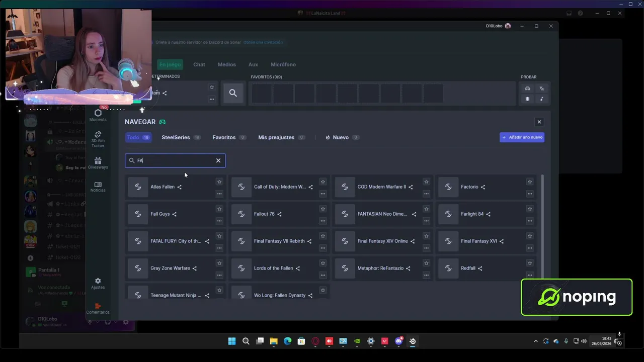Open more options for Factorio

[x=530, y=194]
